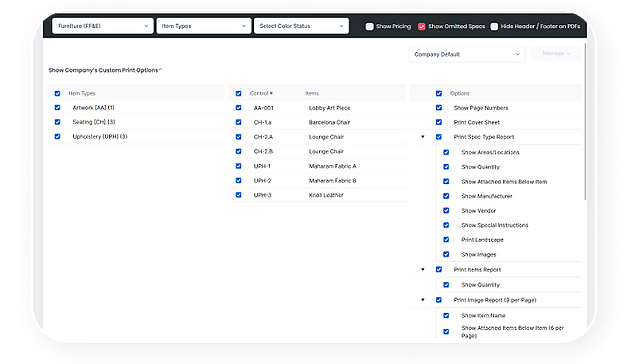Open the Company Default dropdown
The width and height of the screenshot is (639, 364).
tap(467, 54)
